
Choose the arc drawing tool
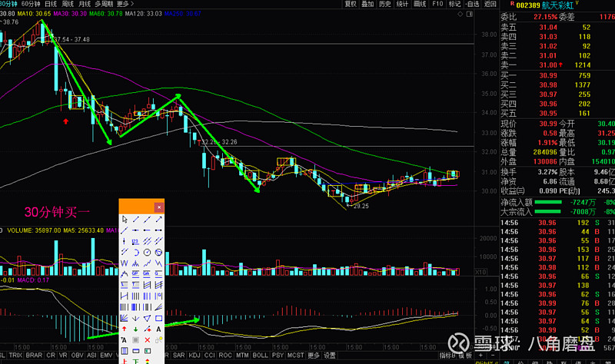136,253
